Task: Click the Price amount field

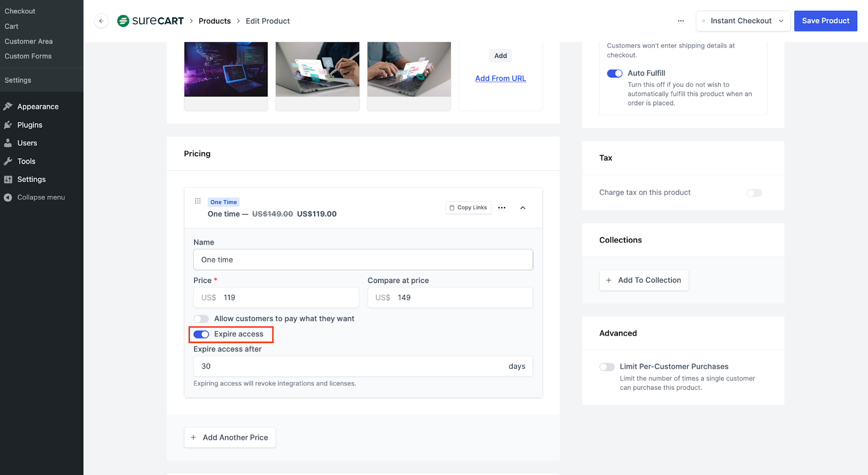Action: [276, 298]
